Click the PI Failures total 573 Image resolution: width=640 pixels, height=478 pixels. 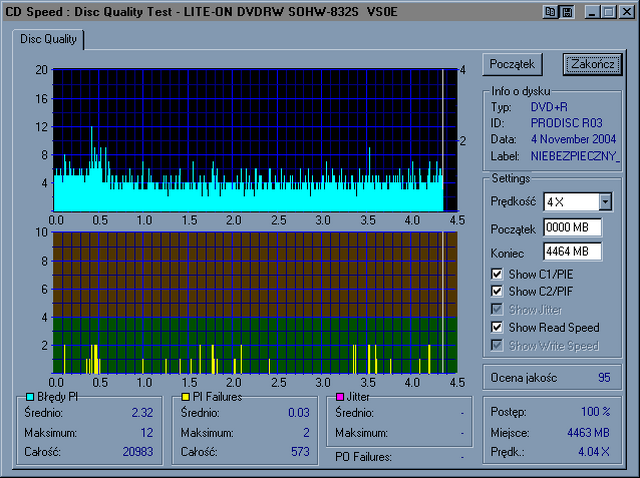300,452
